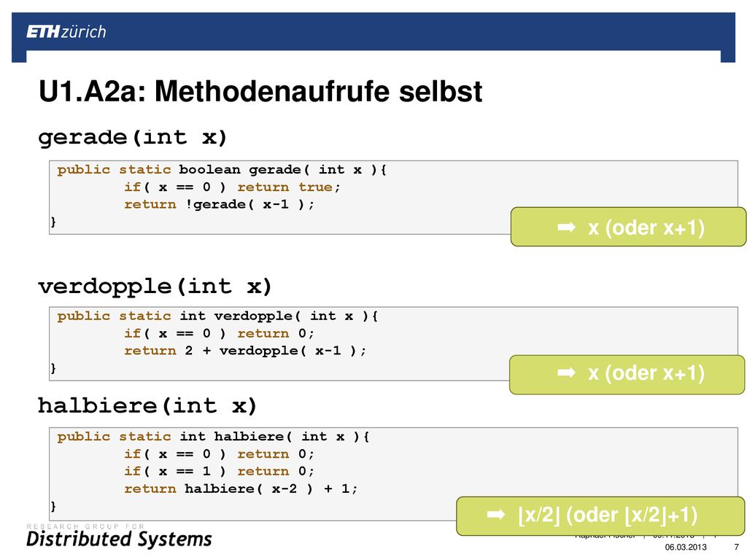The width and height of the screenshot is (747, 560).
Task: Click the second 'x (oder x+1)' answer box
Action: [627, 374]
